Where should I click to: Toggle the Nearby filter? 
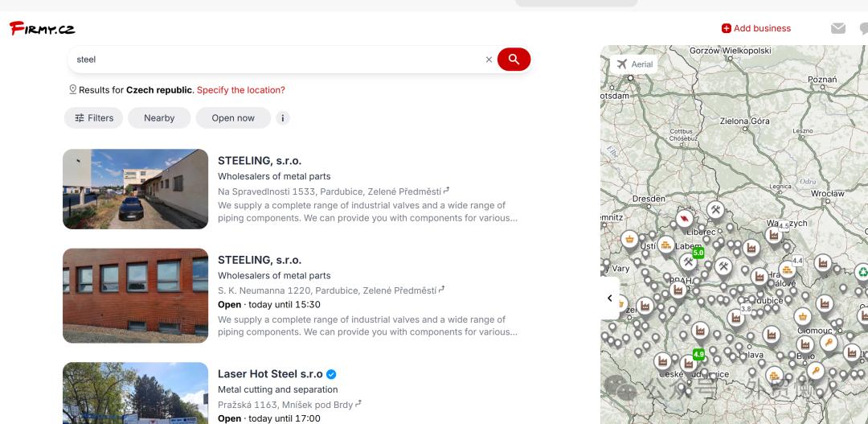pos(159,118)
